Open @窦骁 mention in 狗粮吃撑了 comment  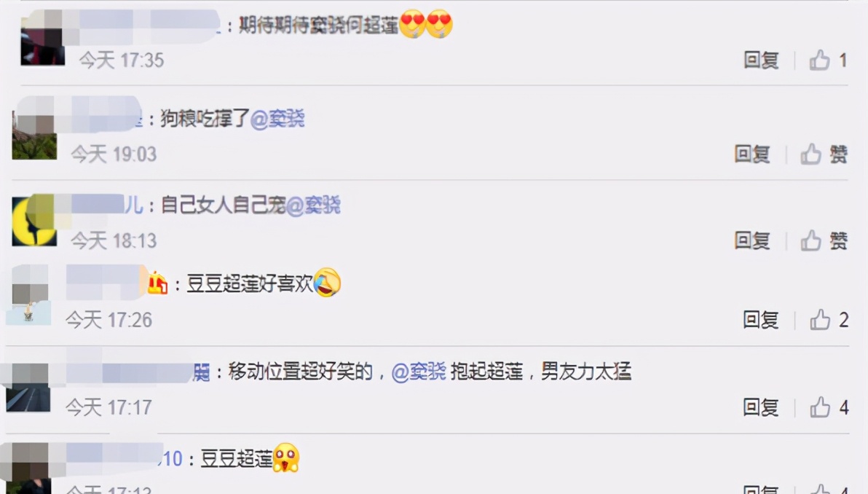pyautogui.click(x=277, y=119)
